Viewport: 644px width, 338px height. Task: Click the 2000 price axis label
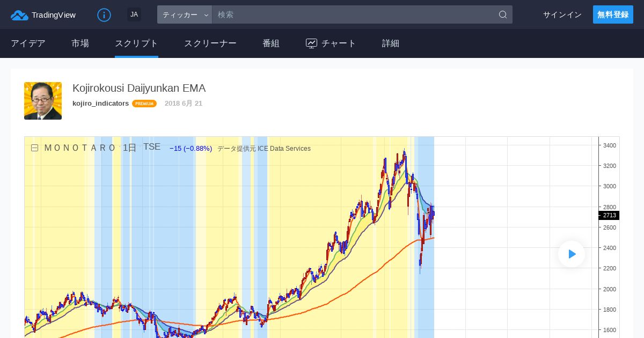610,289
